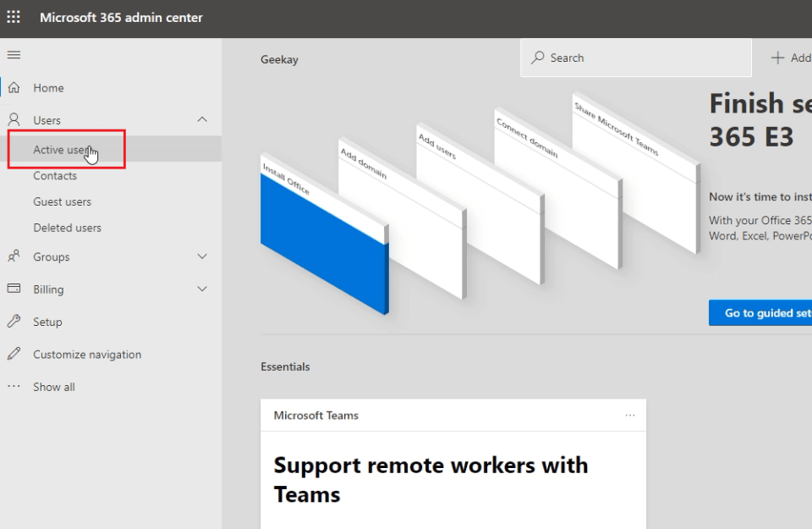The height and width of the screenshot is (529, 812).
Task: Click the Customize navigation pencil icon
Action: [14, 354]
